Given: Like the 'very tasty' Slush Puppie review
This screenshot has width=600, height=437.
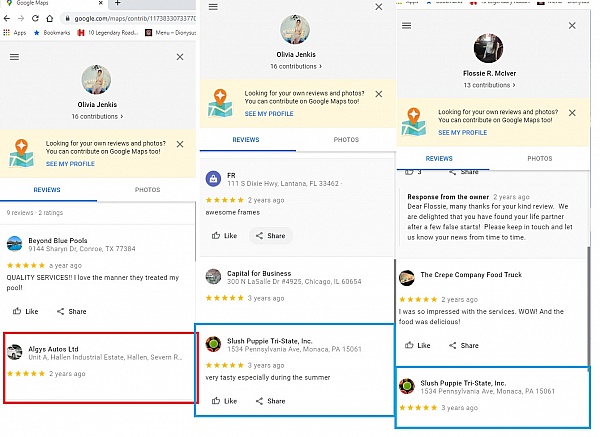Looking at the screenshot, I should [225, 401].
